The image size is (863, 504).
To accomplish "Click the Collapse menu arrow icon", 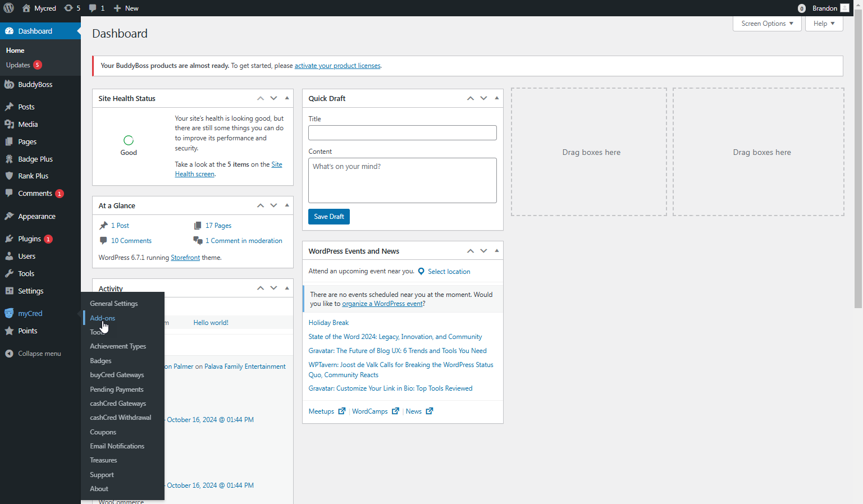I will tap(8, 353).
